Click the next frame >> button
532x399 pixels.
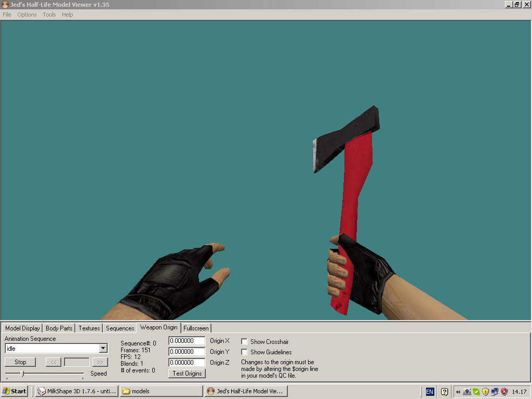100,362
